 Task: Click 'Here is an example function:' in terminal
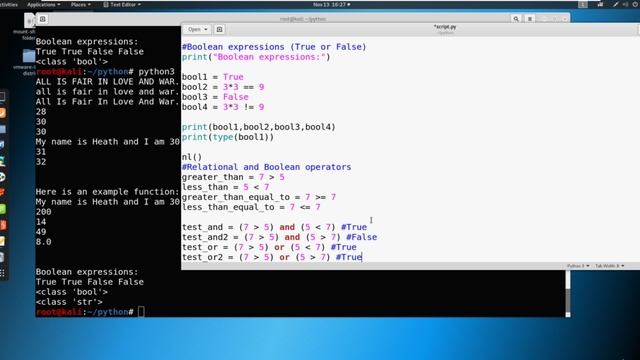107,192
